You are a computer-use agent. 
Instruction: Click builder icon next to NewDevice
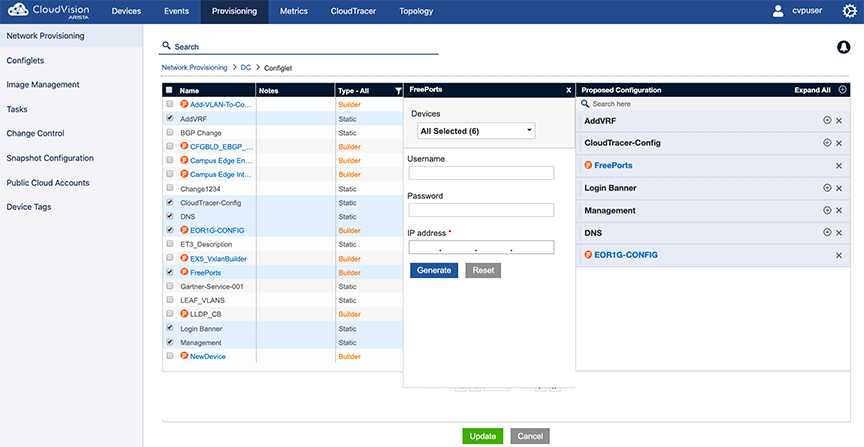pos(185,356)
